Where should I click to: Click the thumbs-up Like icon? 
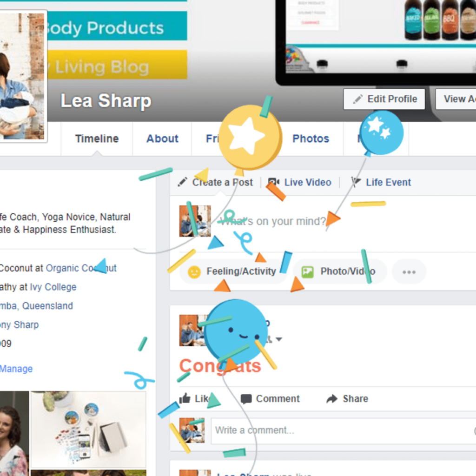click(185, 398)
